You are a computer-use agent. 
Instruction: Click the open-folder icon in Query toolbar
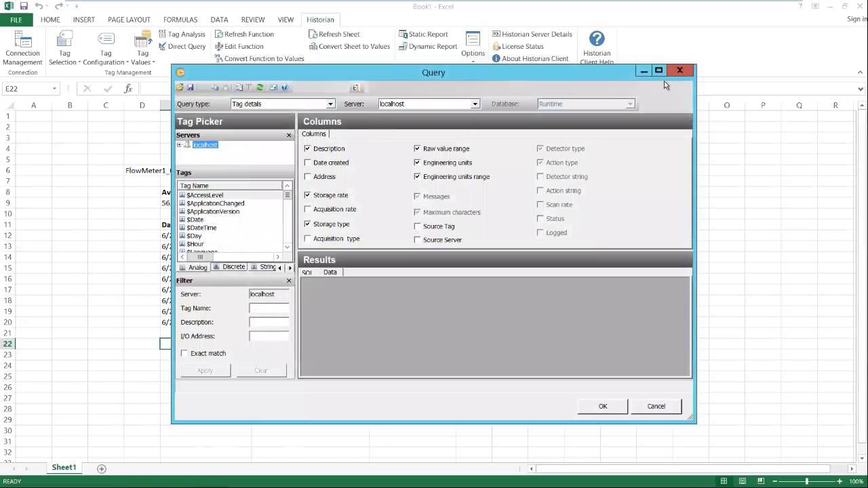pyautogui.click(x=180, y=87)
